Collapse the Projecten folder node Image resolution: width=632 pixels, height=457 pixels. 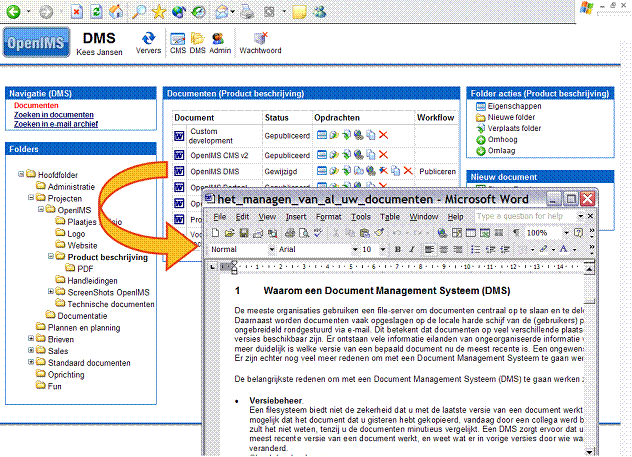[x=31, y=197]
